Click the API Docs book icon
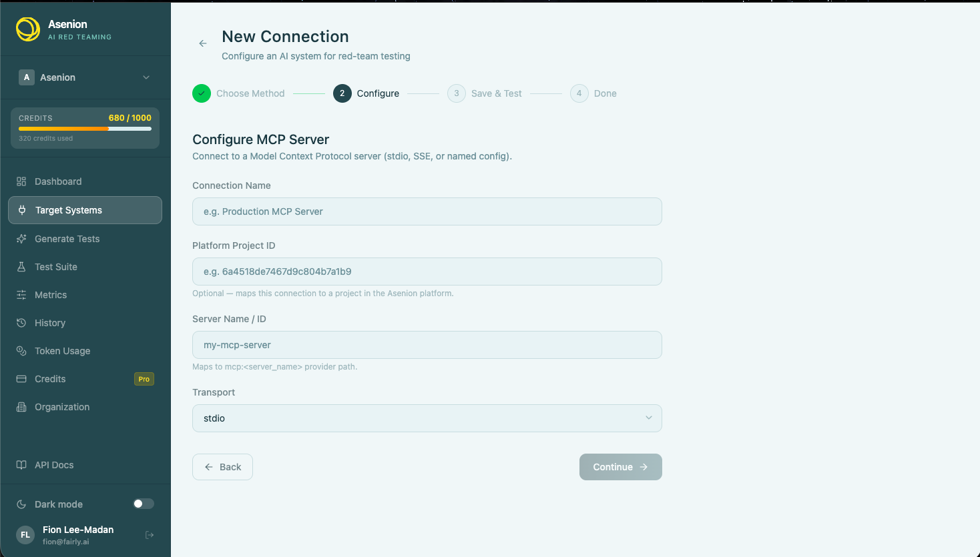This screenshot has width=980, height=557. (21, 465)
